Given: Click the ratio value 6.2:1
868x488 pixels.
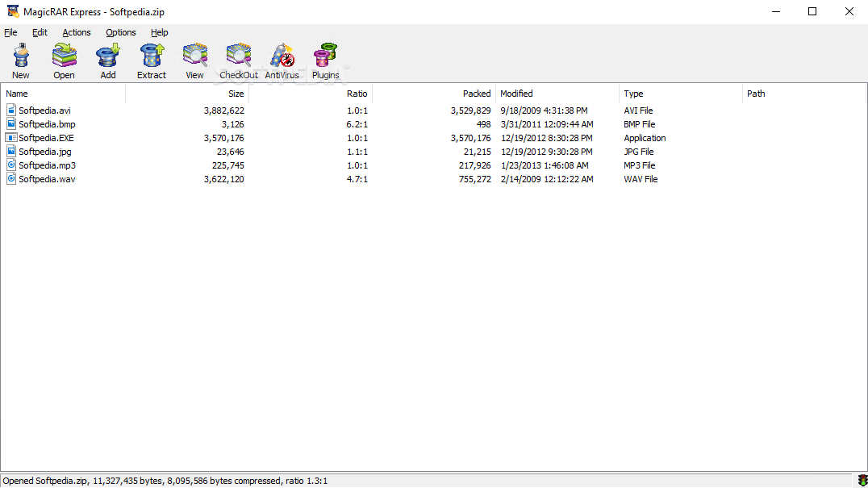Looking at the screenshot, I should point(357,124).
